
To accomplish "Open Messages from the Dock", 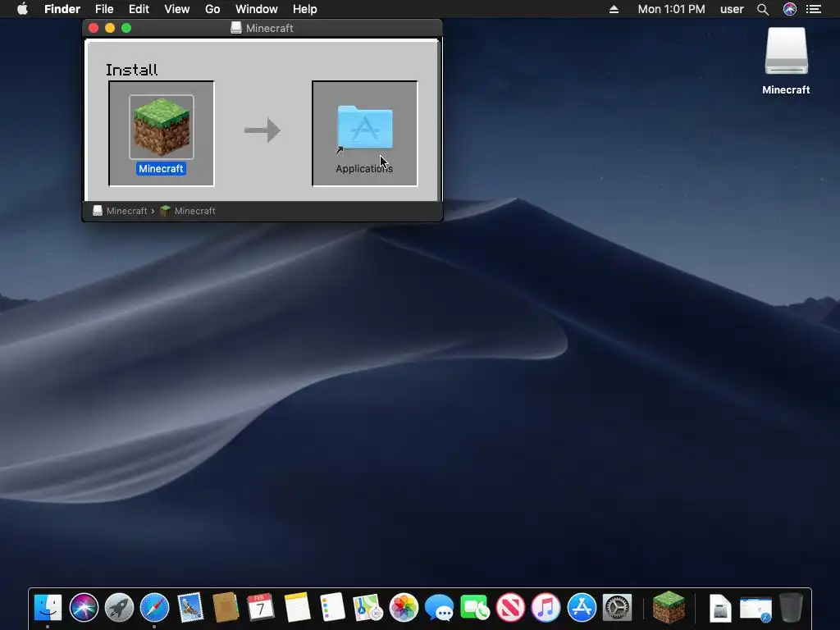I will point(440,608).
